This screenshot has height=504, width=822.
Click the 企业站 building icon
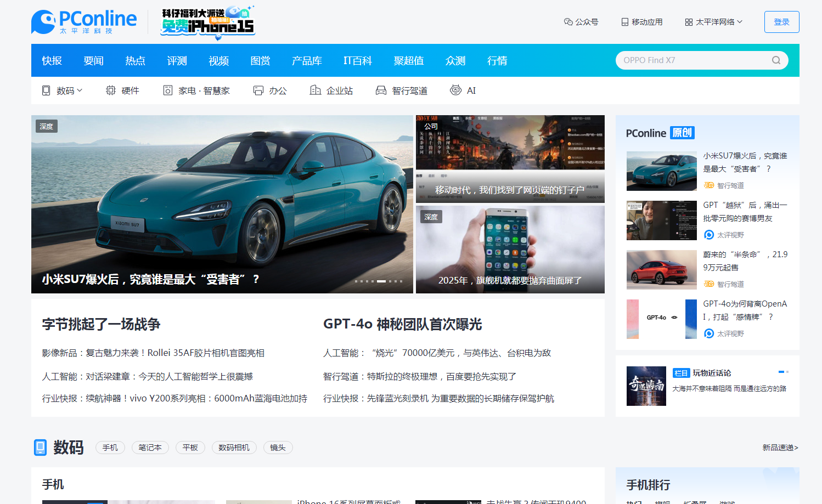[x=316, y=90]
